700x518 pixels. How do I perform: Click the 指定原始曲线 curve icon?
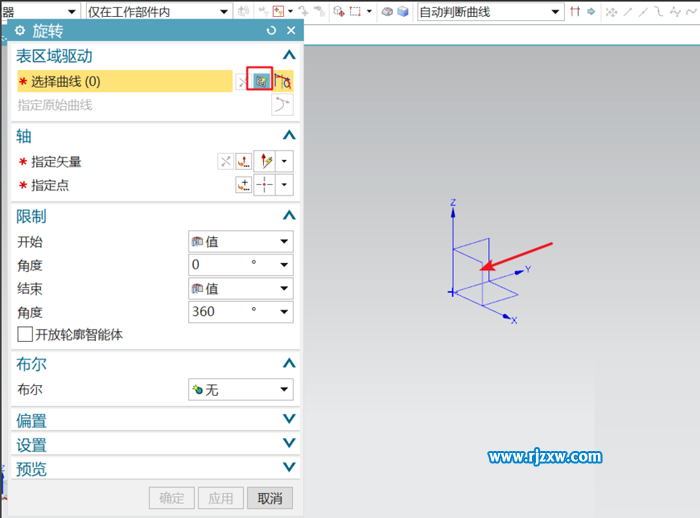click(282, 104)
